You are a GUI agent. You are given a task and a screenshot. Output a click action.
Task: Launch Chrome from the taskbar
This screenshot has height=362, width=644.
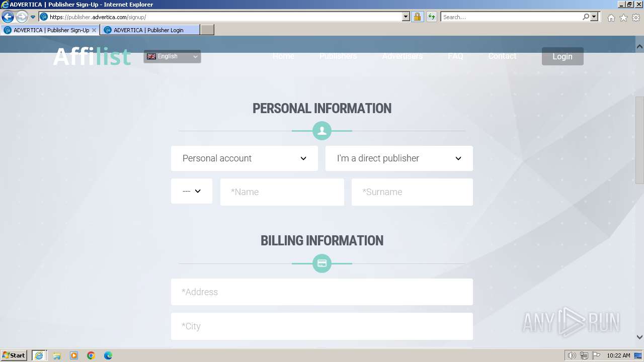click(x=91, y=355)
